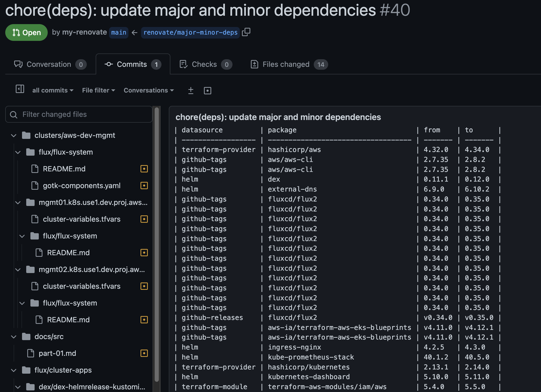The height and width of the screenshot is (392, 541).
Task: Switch to the Files changed tab
Action: pos(286,64)
